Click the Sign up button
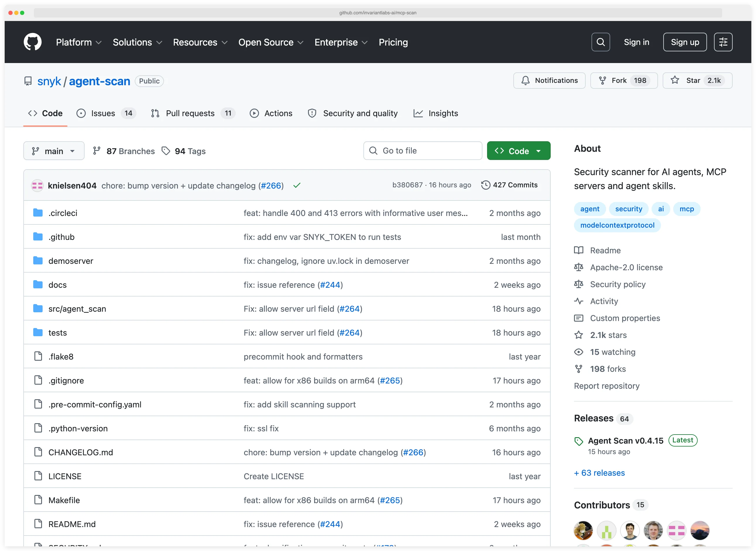Viewport: 756px width, 551px height. click(x=685, y=42)
